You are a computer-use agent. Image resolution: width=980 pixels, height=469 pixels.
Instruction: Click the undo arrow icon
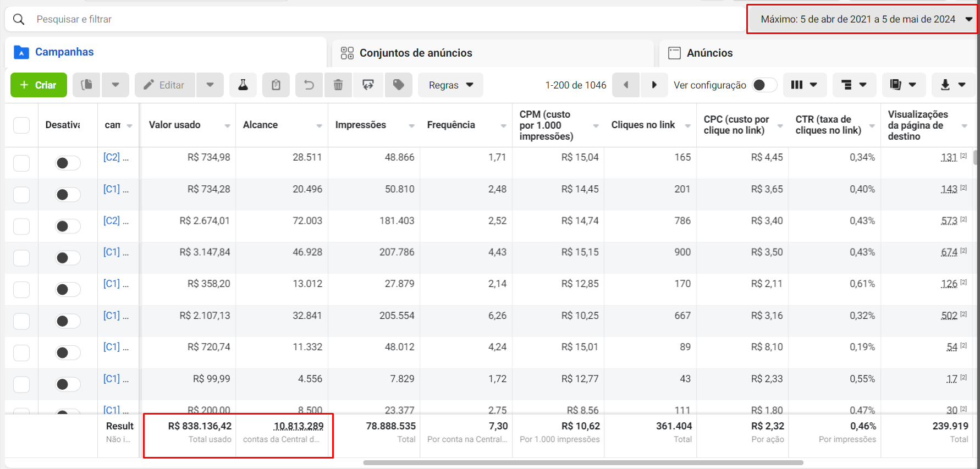[309, 85]
